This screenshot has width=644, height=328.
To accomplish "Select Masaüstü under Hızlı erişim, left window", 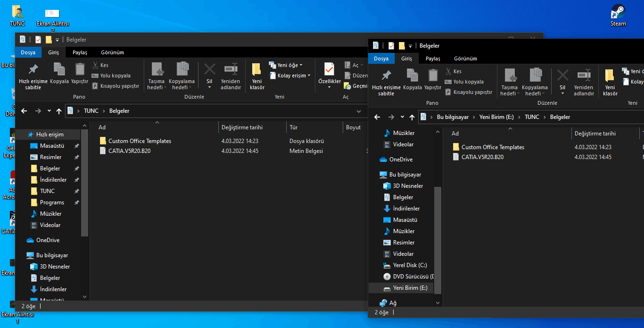I will [52, 146].
